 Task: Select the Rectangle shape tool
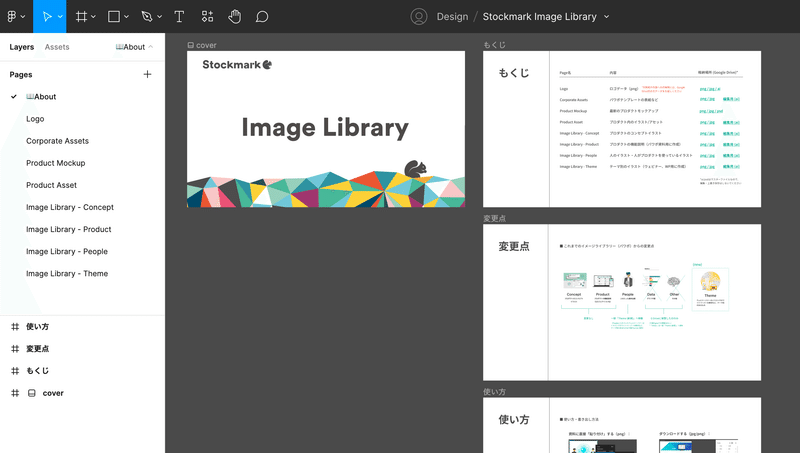[x=114, y=17]
